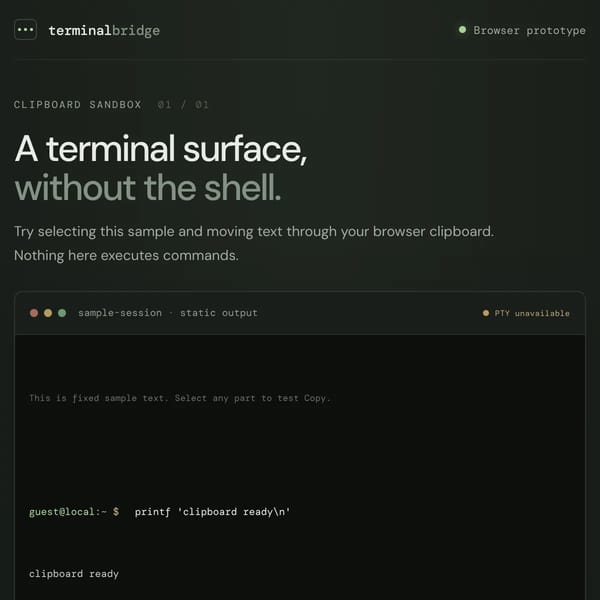
Task: Click the sample-session title in terminal bar
Action: [120, 313]
